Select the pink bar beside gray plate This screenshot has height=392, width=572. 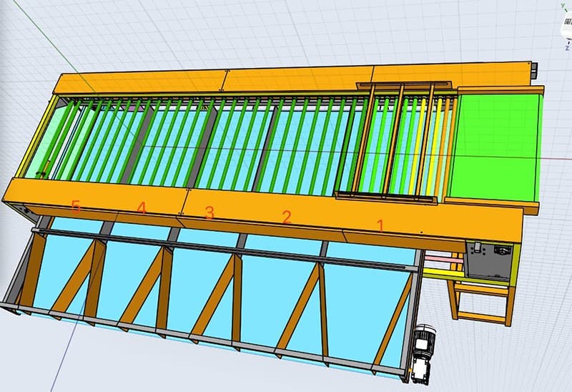click(x=443, y=258)
